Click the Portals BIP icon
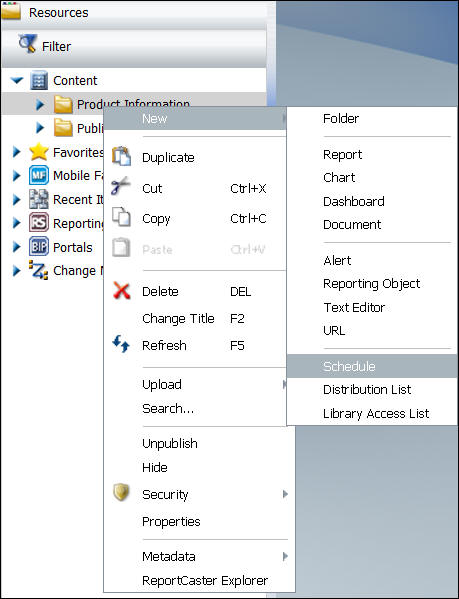 coord(39,246)
